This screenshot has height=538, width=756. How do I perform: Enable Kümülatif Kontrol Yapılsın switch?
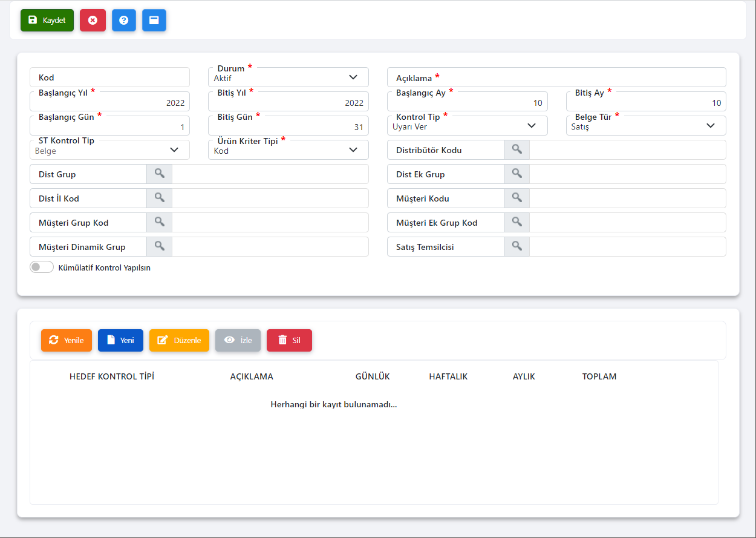pos(42,267)
